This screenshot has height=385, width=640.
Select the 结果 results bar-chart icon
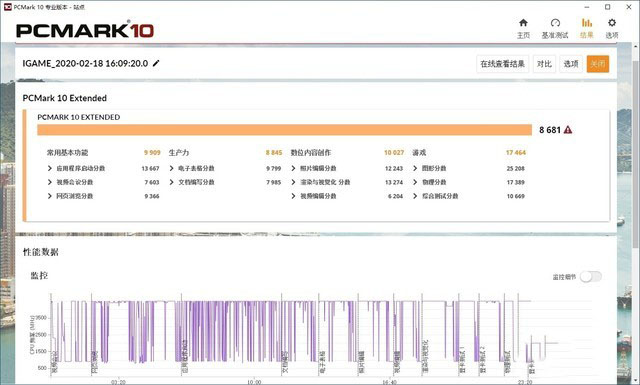pos(587,23)
